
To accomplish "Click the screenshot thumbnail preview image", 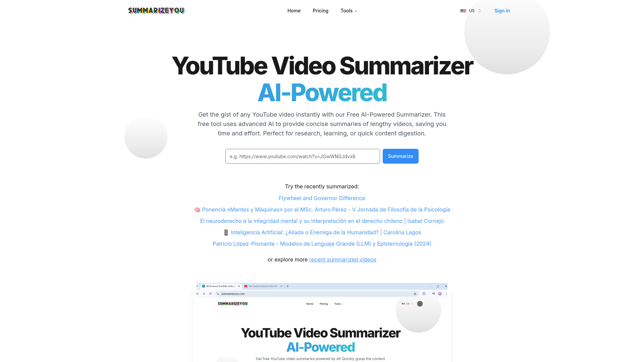I will point(322,322).
